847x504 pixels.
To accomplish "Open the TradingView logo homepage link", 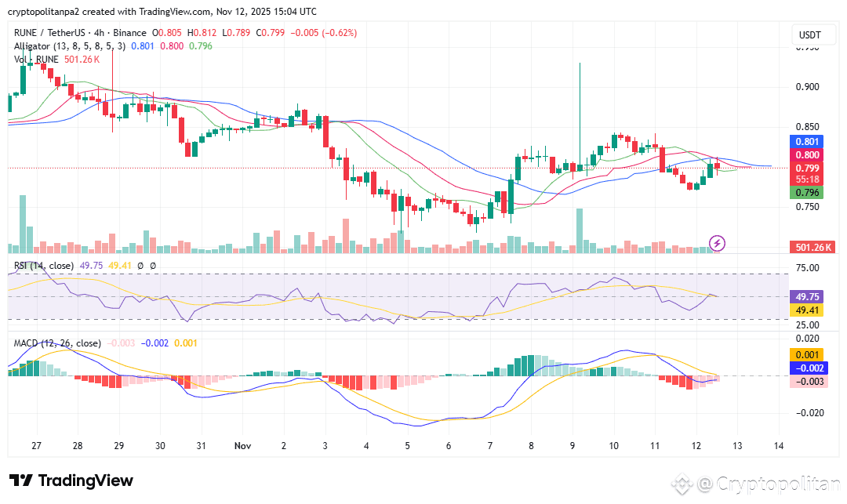I will (x=71, y=480).
